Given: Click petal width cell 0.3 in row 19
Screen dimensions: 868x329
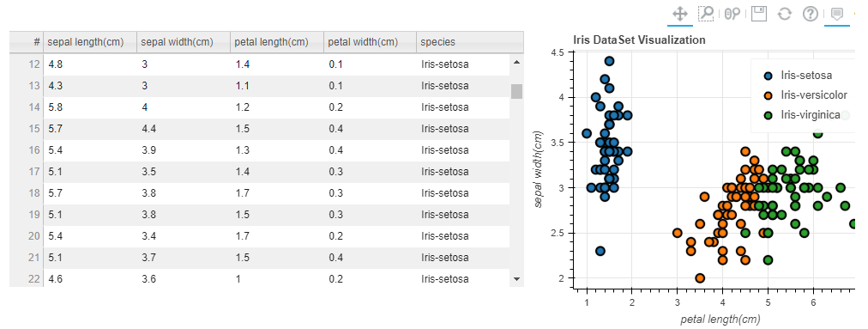Looking at the screenshot, I should tap(371, 215).
